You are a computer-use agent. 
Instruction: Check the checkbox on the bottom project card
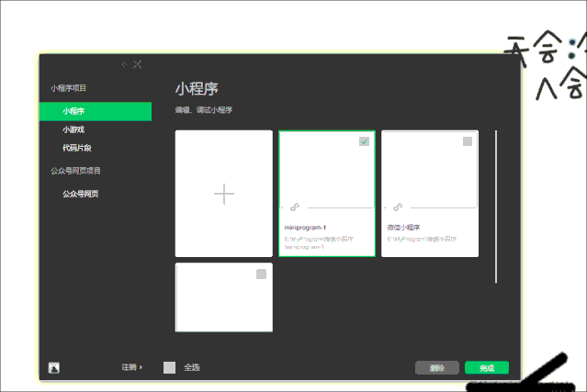click(x=261, y=274)
